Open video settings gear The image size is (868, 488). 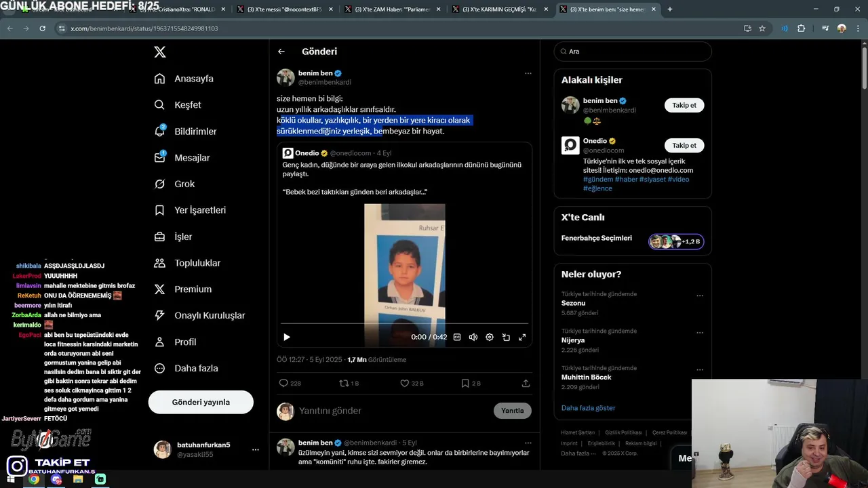(490, 337)
